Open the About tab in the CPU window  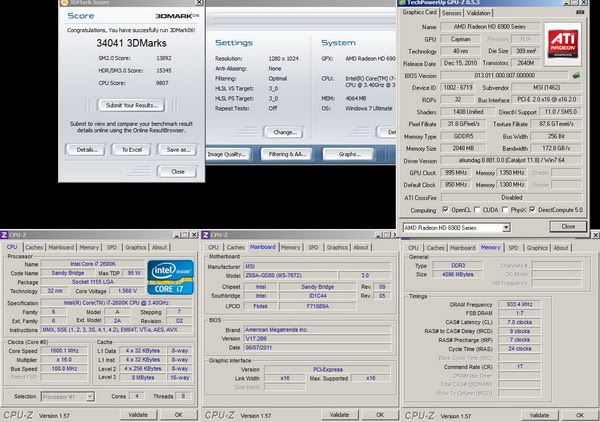[159, 247]
